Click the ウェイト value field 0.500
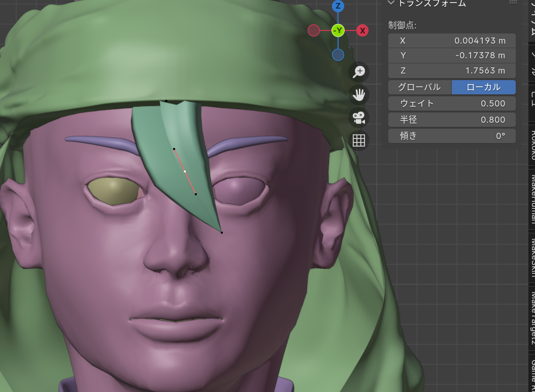This screenshot has height=392, width=535. coord(452,103)
